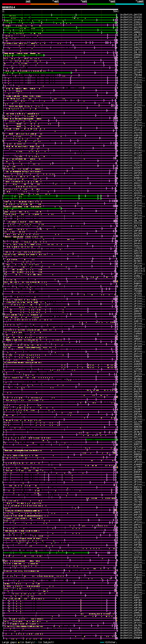This screenshot has height=644, width=146.
Task: Click the UniRef100_Q6SSE8 label
Action: pyautogui.click(x=131, y=95)
